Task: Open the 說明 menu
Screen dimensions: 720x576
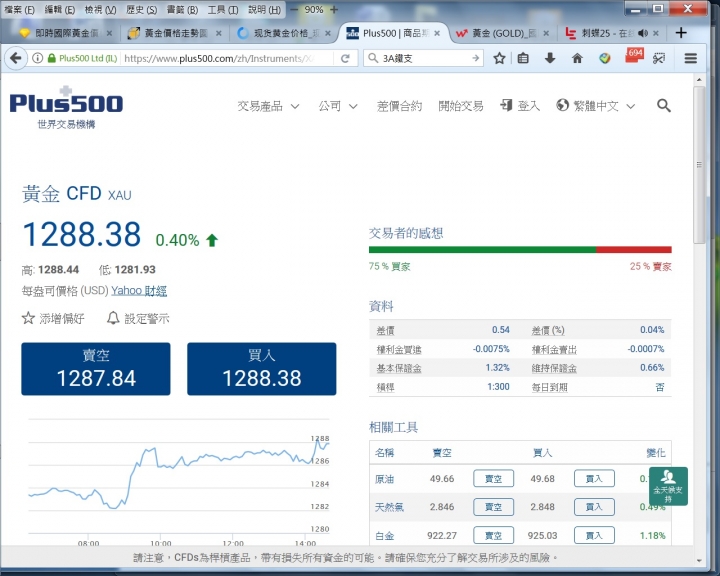Action: (264, 10)
